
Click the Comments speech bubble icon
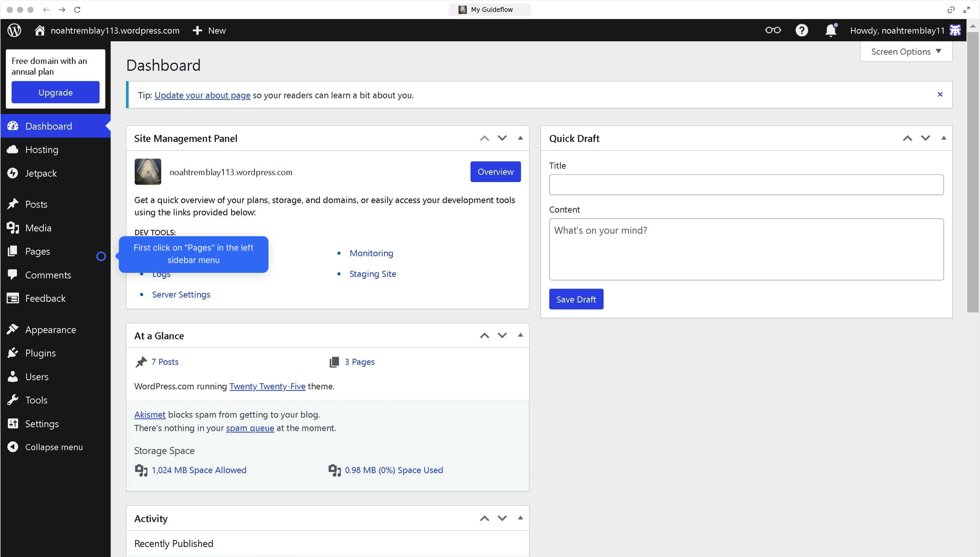click(x=13, y=275)
